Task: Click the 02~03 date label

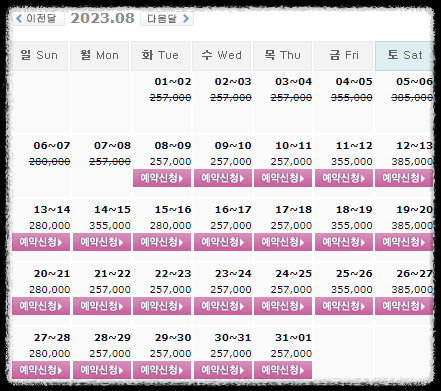Action: click(x=233, y=82)
